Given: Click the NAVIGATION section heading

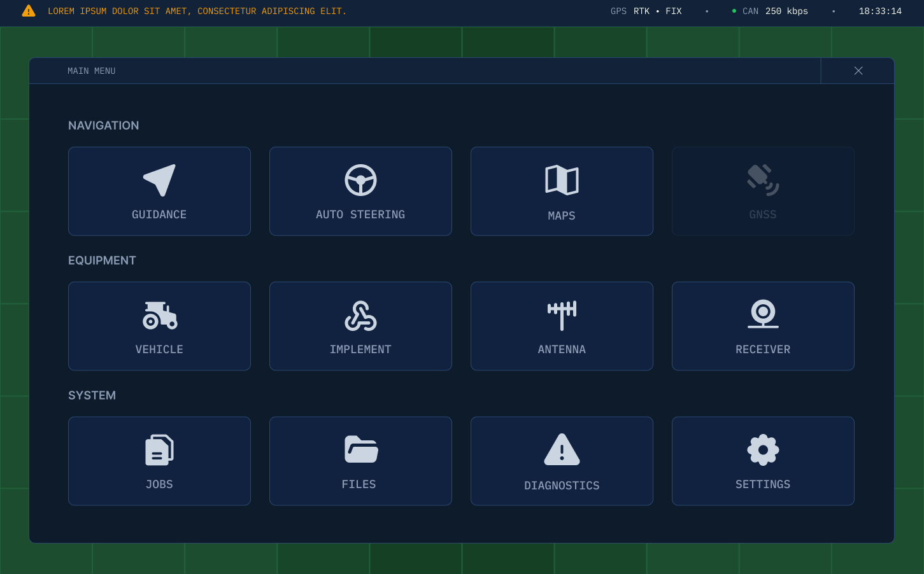Looking at the screenshot, I should (104, 125).
